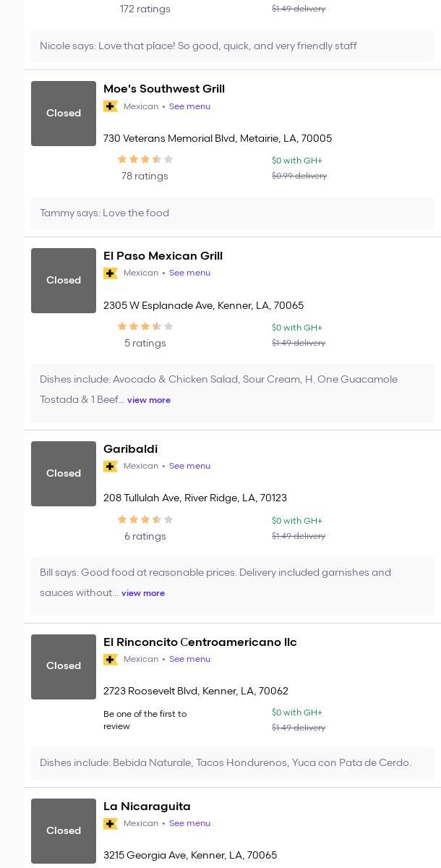
Task: Open See menu for El Paso Mexican Grill
Action: (x=189, y=273)
